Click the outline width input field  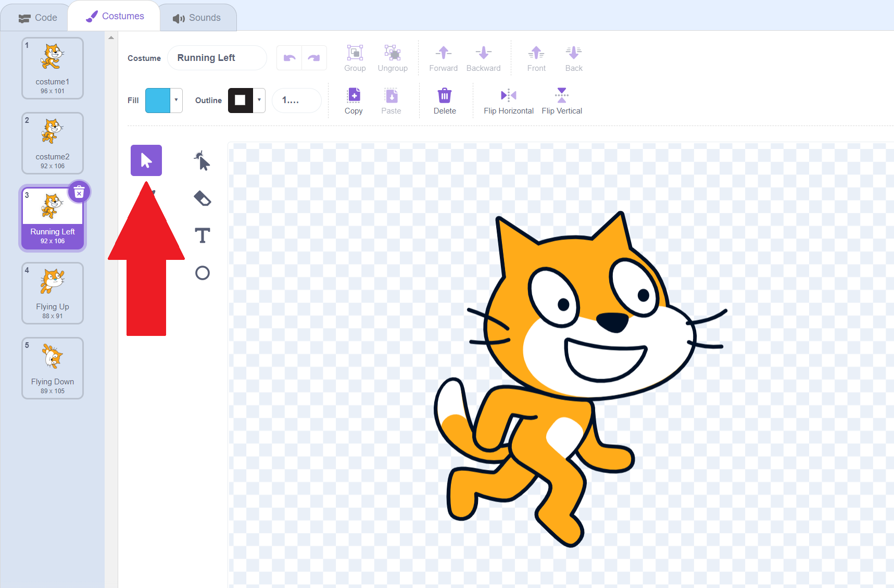click(x=297, y=101)
